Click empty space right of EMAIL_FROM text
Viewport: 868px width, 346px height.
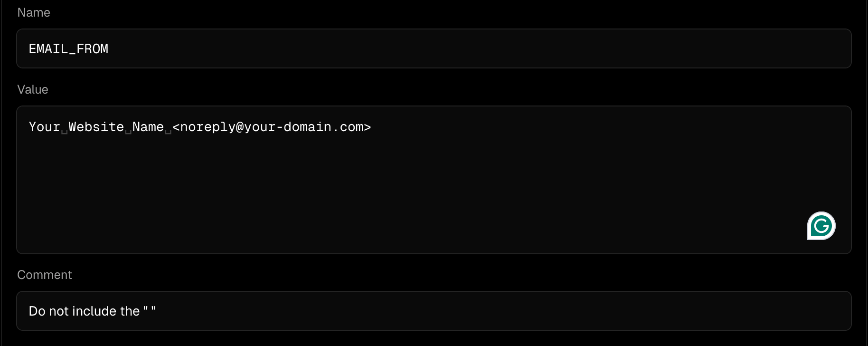[x=475, y=48]
